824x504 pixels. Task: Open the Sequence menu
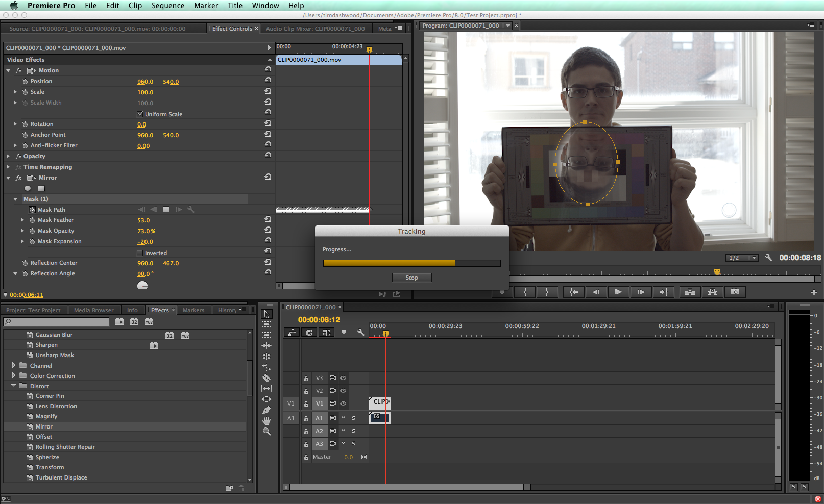click(x=167, y=6)
